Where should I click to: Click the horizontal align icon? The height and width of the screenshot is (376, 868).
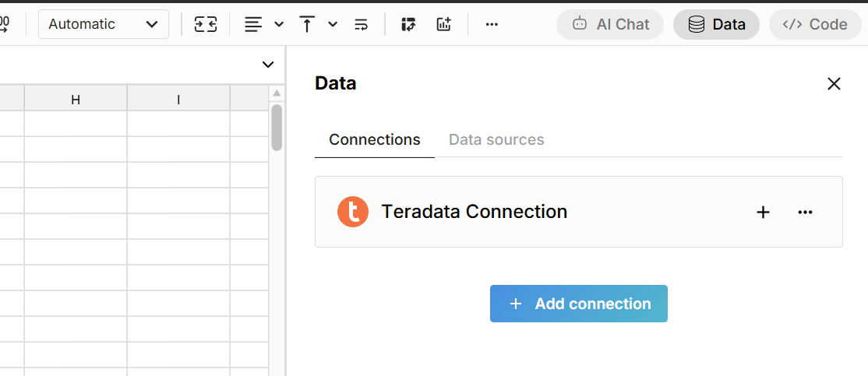(253, 24)
